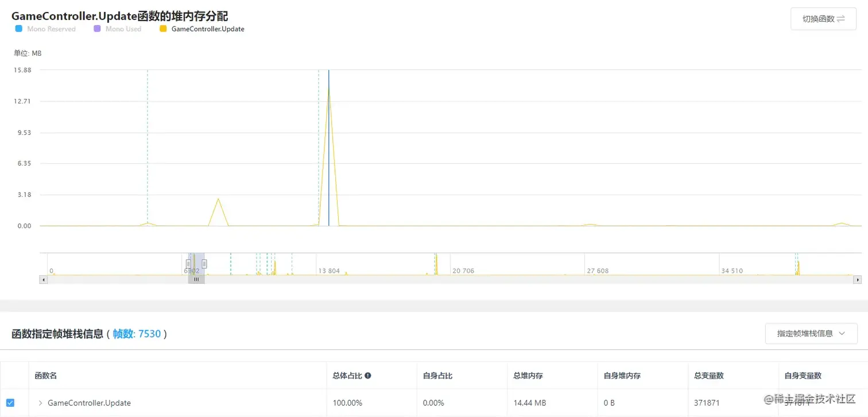Click the purple Mono Used color swatch
Screen dimensions: 868x417
[x=96, y=29]
